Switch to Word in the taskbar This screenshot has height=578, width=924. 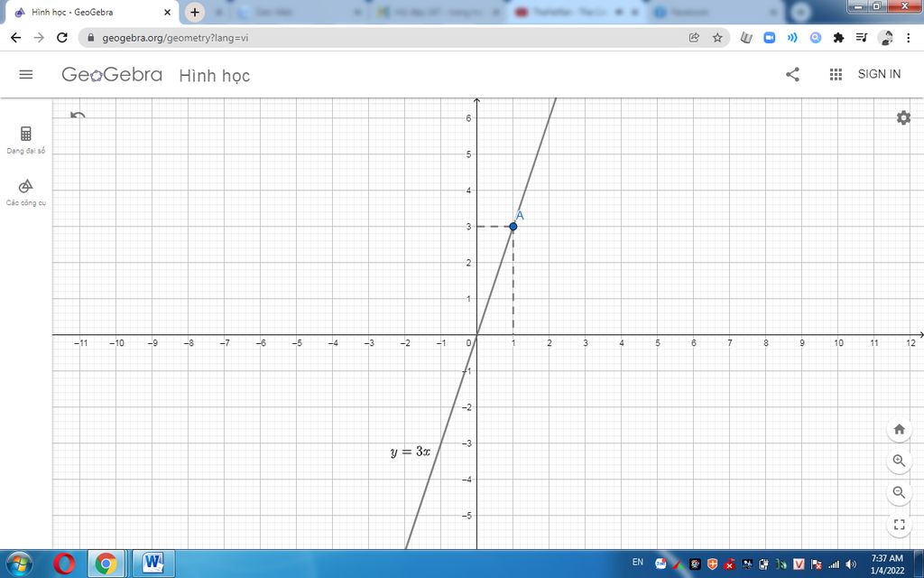[x=153, y=564]
